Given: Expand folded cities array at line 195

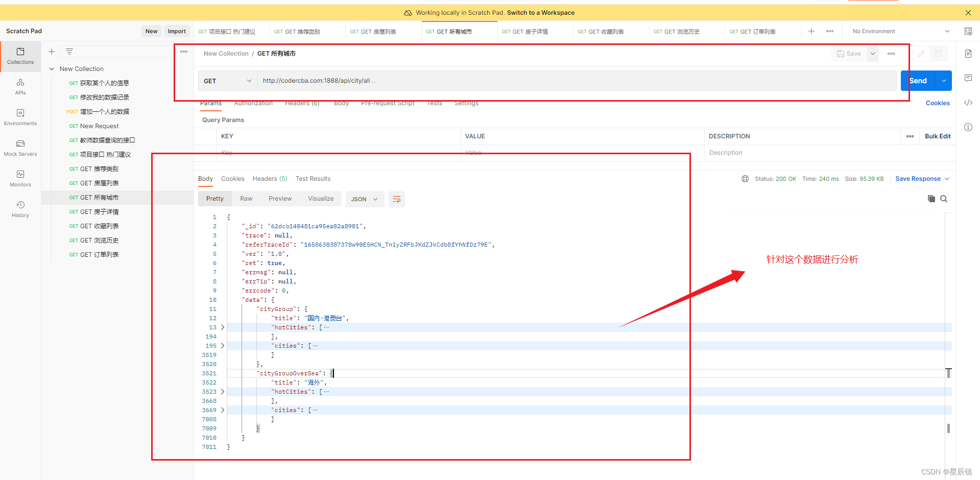Looking at the screenshot, I should click(223, 346).
